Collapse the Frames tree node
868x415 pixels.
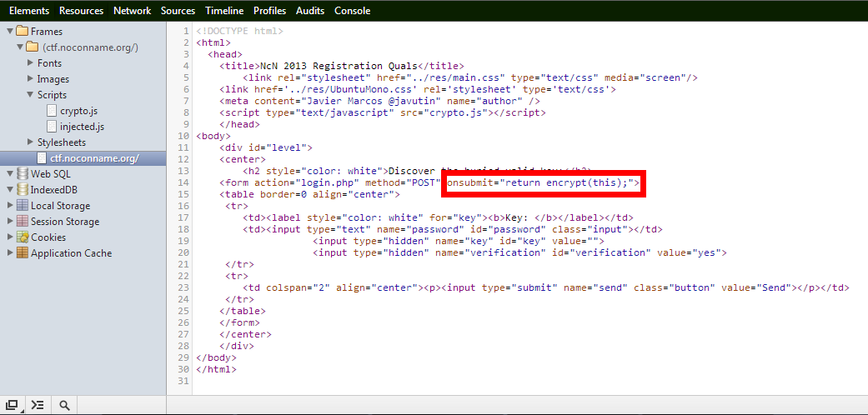coord(9,32)
